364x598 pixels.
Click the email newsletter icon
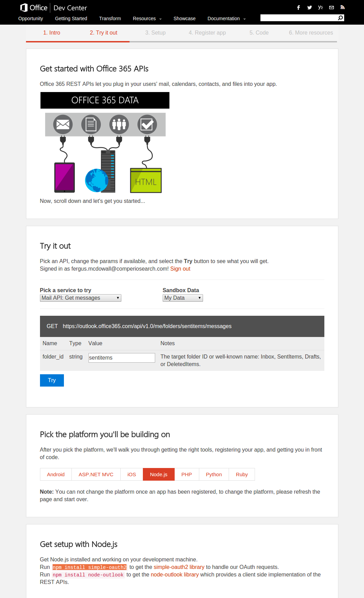tap(331, 7)
